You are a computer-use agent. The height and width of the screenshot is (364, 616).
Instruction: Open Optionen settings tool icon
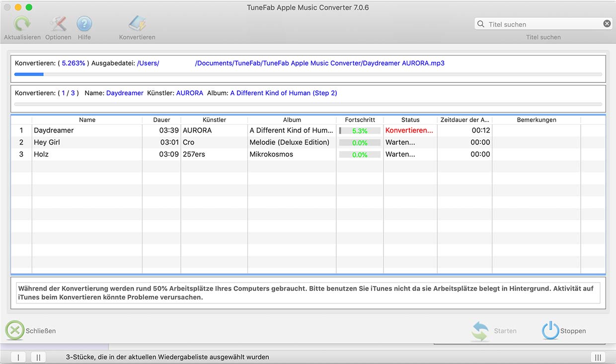(x=58, y=24)
